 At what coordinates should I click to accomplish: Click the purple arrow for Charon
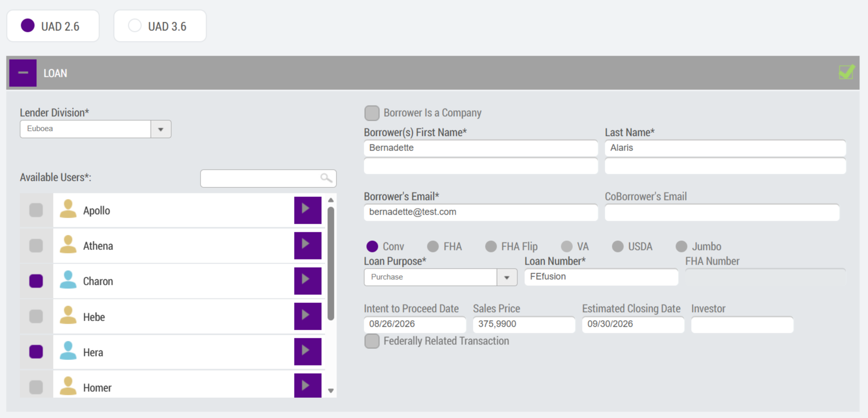308,281
